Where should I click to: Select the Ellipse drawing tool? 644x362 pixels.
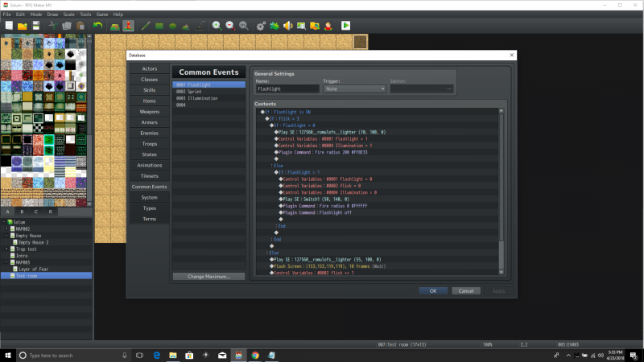tap(172, 26)
